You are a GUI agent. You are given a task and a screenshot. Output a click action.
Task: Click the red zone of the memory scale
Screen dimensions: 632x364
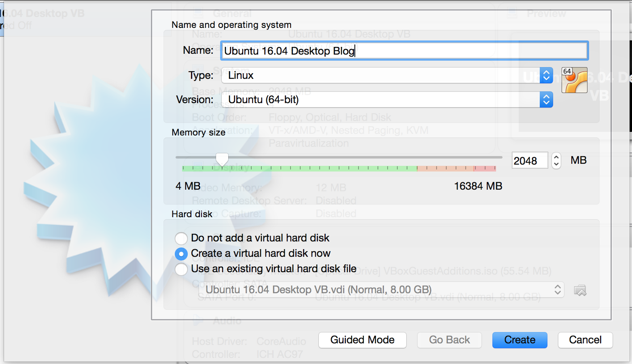485,168
